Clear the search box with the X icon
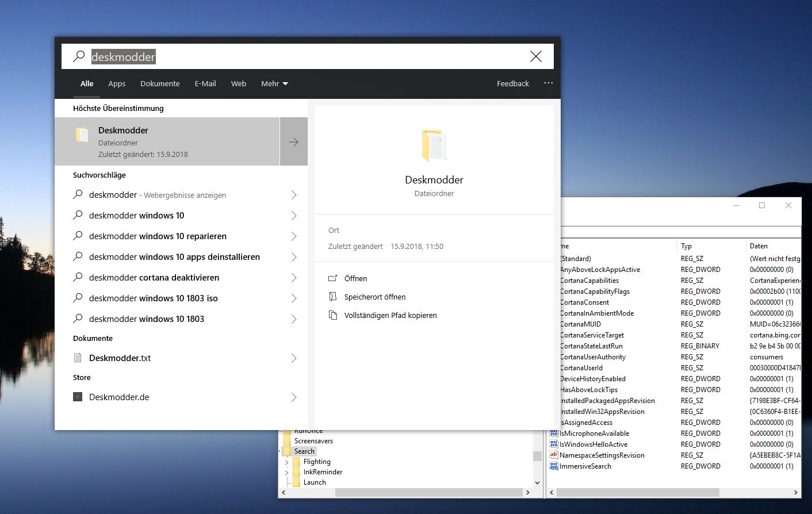Viewport: 812px width, 514px height. (x=535, y=56)
